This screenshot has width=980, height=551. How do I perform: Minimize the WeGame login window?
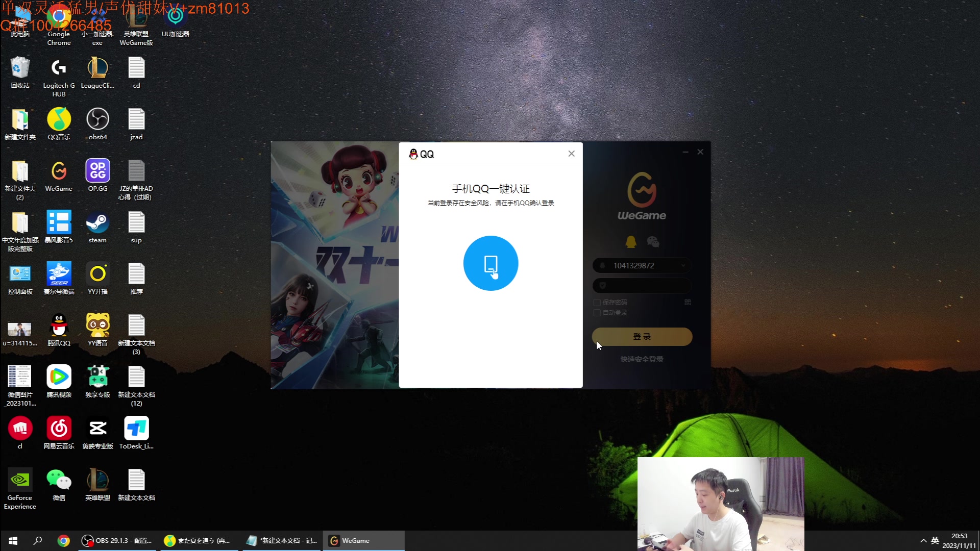click(685, 152)
